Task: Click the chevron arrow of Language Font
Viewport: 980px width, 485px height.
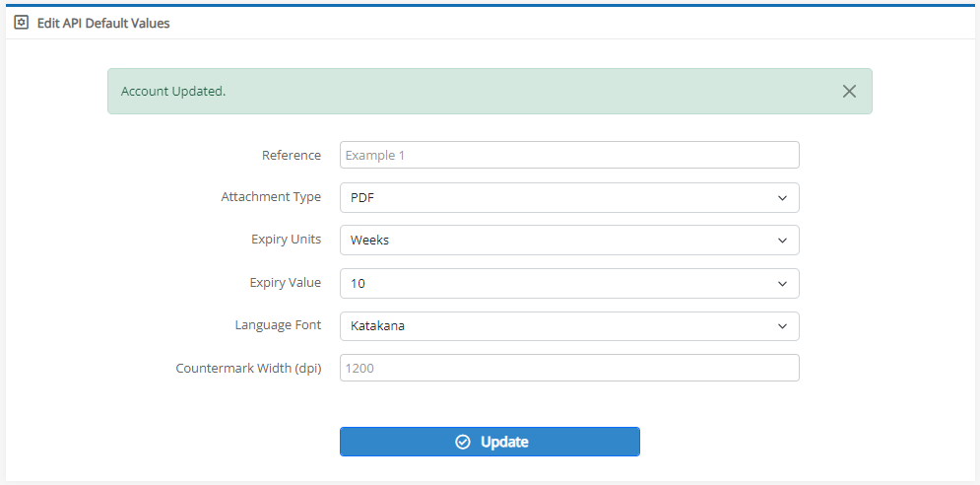Action: pyautogui.click(x=782, y=326)
